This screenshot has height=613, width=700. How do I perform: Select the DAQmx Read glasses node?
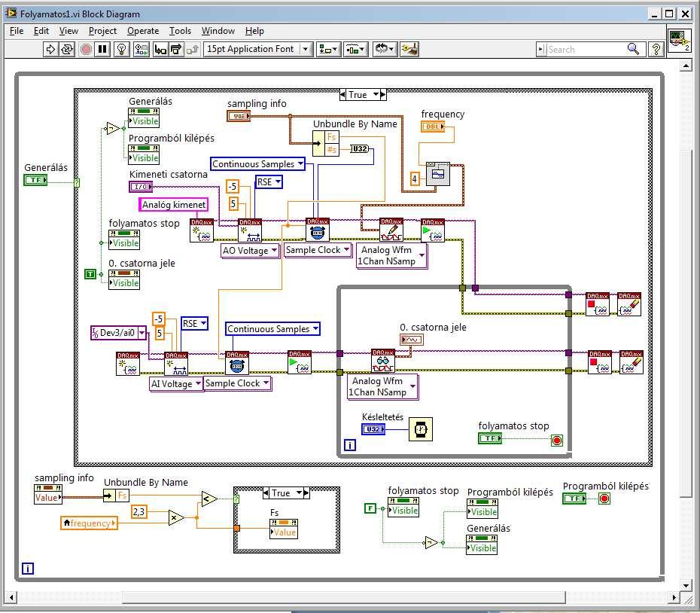(x=383, y=361)
